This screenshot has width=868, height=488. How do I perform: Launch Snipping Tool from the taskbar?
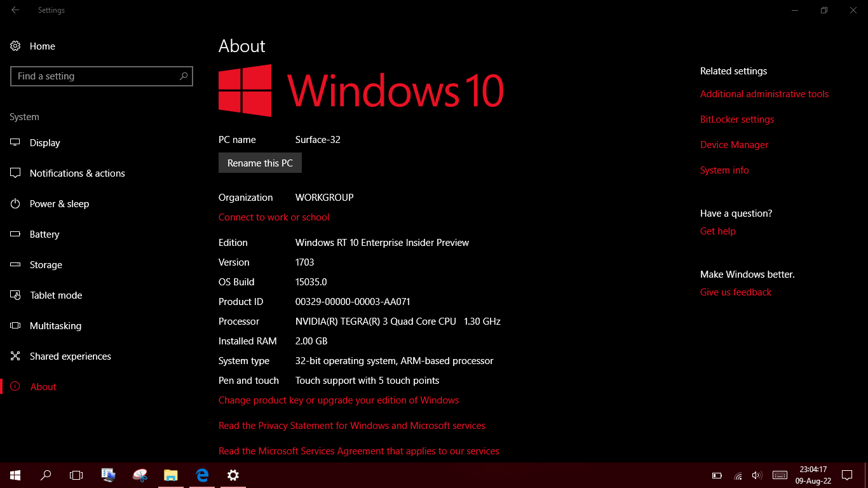[139, 475]
